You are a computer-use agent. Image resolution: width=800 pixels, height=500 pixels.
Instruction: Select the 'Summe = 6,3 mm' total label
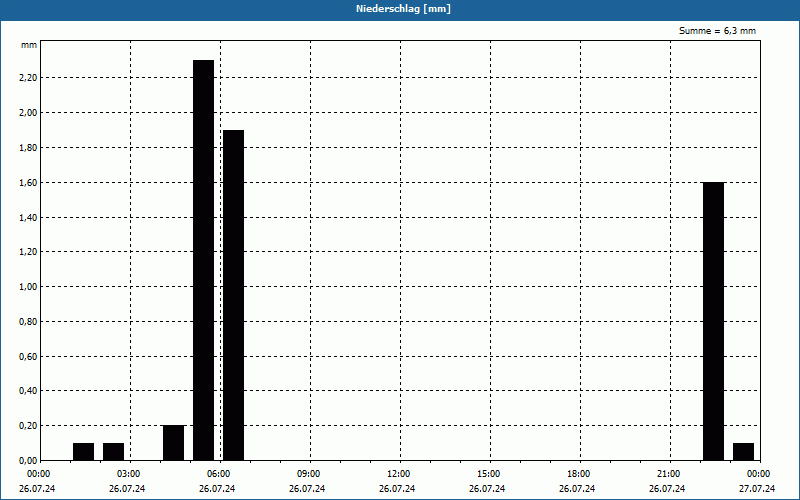[717, 31]
